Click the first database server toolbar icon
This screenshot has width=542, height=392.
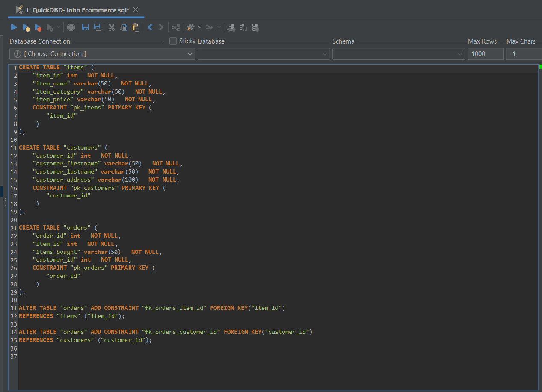(x=231, y=27)
